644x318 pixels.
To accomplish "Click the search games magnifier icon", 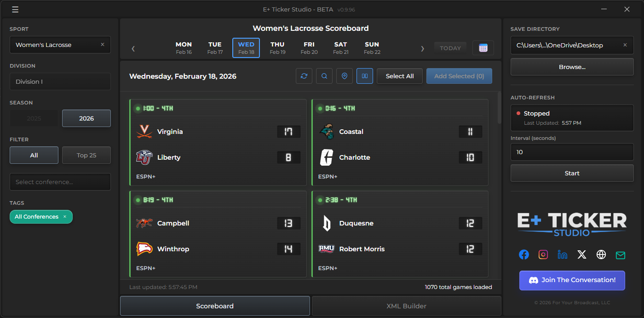I will pyautogui.click(x=324, y=76).
